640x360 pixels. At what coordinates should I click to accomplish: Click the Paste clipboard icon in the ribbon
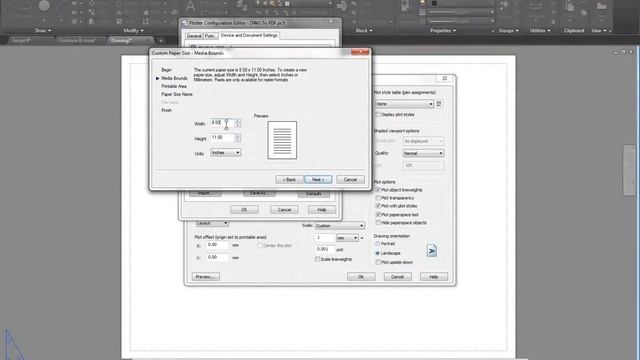pos(570,7)
